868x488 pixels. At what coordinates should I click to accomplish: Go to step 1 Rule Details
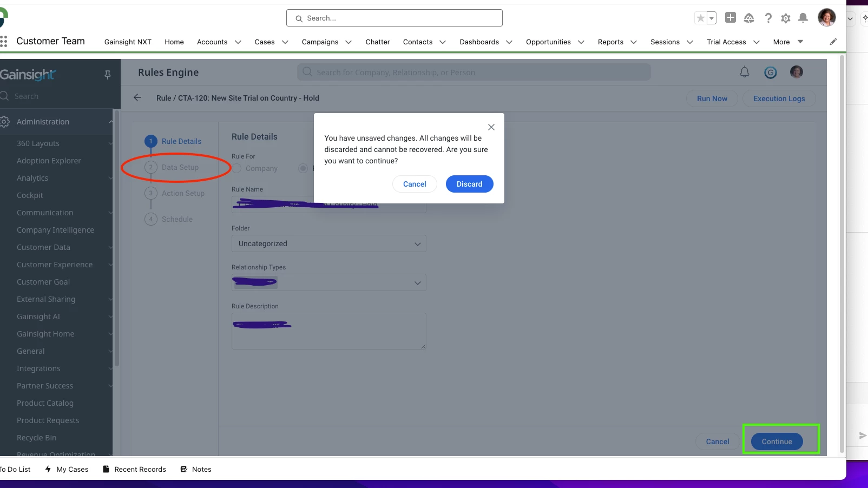pos(173,141)
